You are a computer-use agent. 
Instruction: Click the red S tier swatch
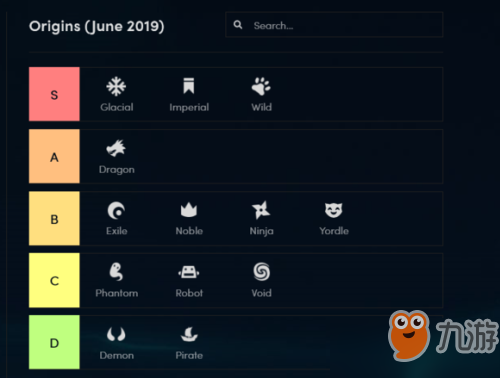click(x=54, y=94)
